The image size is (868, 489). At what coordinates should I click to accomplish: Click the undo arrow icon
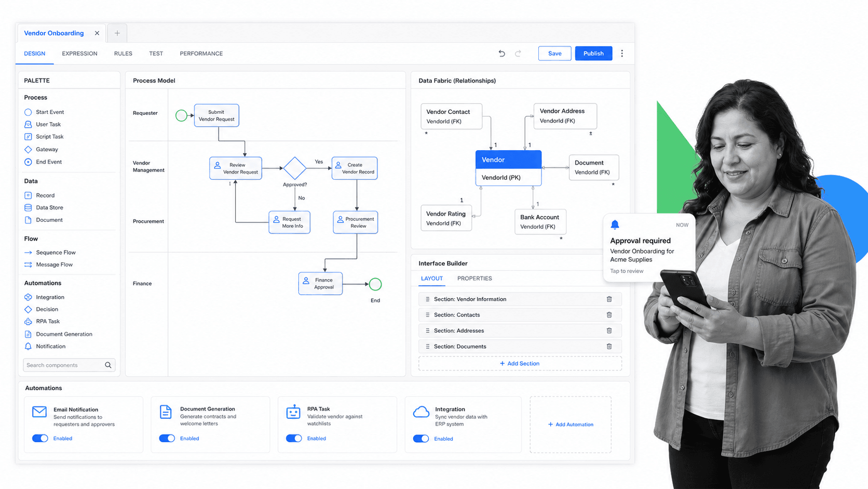[x=501, y=54]
